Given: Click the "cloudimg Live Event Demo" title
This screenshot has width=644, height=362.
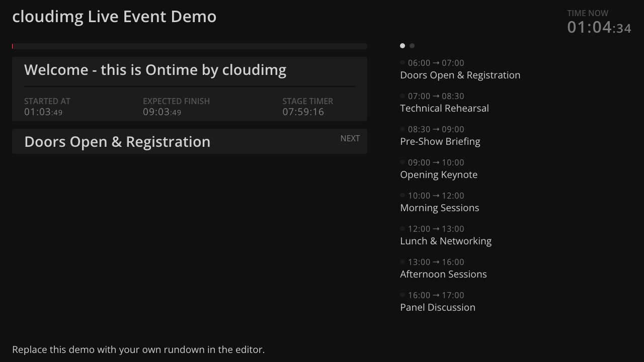Looking at the screenshot, I should [114, 17].
